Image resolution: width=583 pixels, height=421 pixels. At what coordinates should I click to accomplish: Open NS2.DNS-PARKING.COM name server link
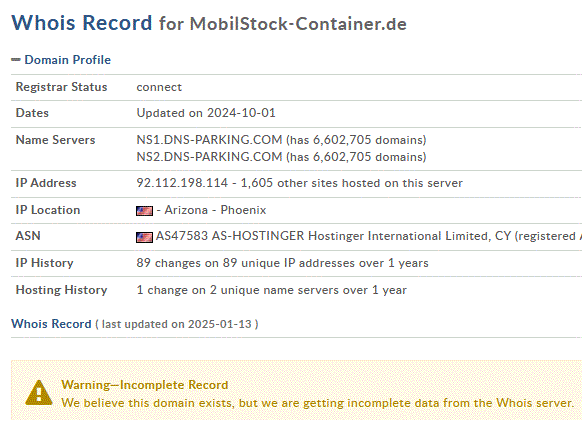tap(209, 157)
